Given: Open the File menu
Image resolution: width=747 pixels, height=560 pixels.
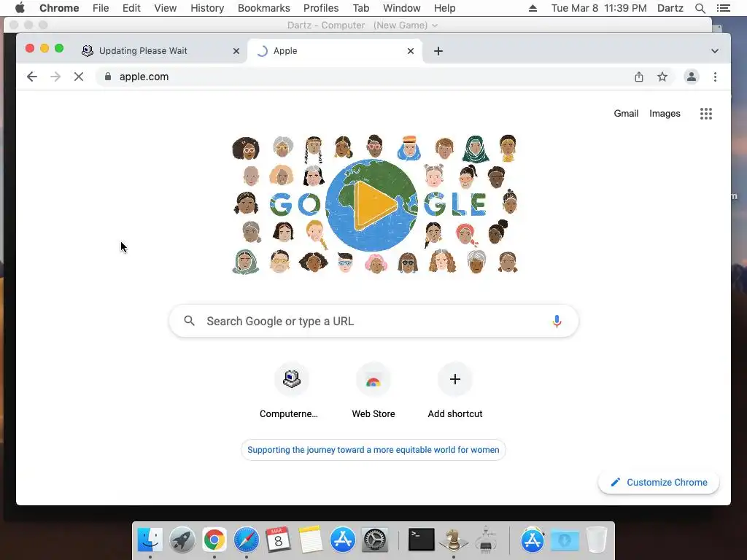Looking at the screenshot, I should click(x=101, y=8).
